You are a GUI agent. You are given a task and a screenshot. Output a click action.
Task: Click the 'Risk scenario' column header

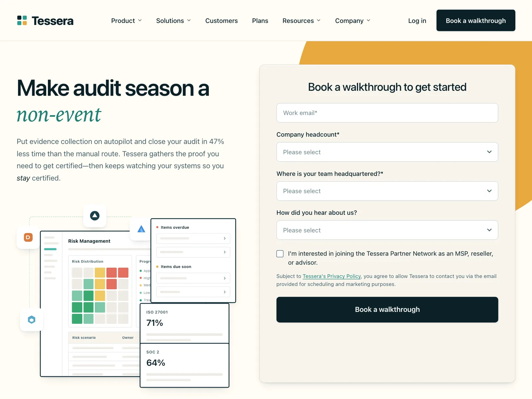pos(84,338)
